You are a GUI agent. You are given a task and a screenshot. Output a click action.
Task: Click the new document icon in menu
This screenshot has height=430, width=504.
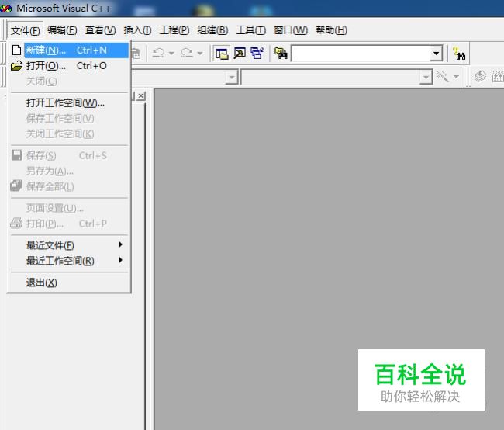[16, 50]
